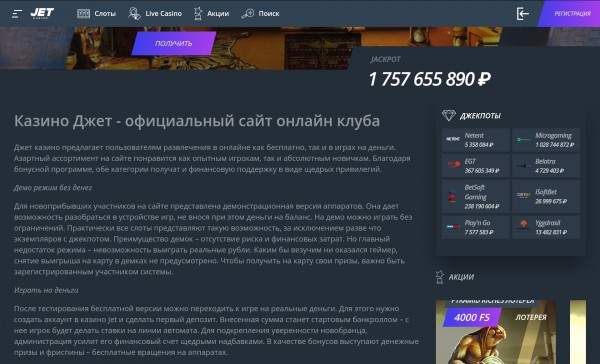
Task: Click the EGT provider logo
Action: coord(453,165)
